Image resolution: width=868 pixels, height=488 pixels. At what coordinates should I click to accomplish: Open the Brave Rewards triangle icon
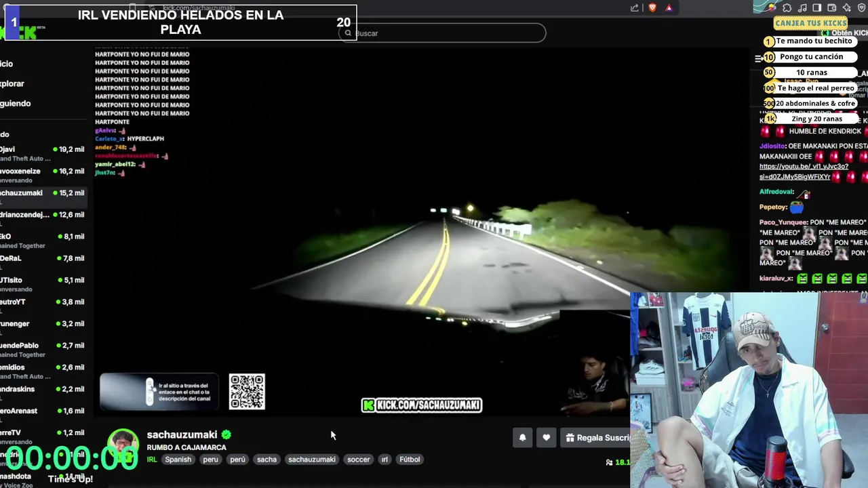coord(669,8)
